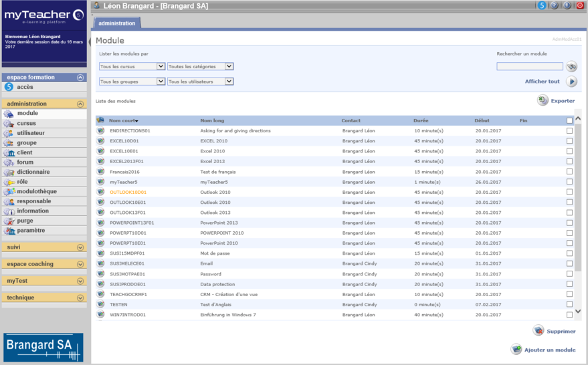Open the OUTLOOK10D01 module link

(x=128, y=192)
